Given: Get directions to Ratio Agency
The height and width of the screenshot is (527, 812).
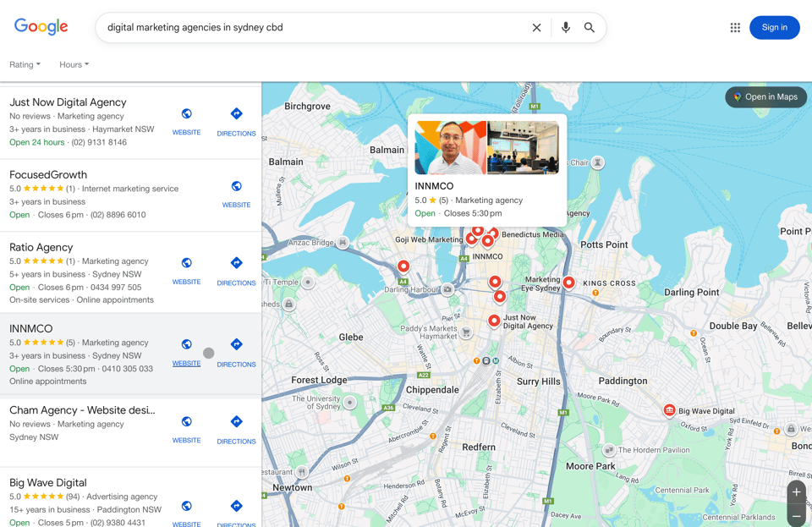Looking at the screenshot, I should [236, 262].
